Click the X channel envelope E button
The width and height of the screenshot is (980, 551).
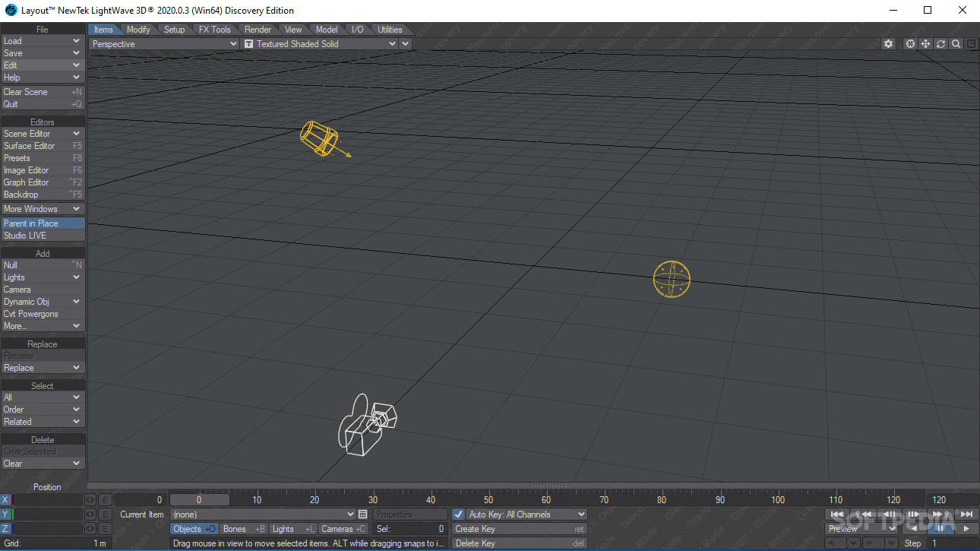tap(105, 500)
